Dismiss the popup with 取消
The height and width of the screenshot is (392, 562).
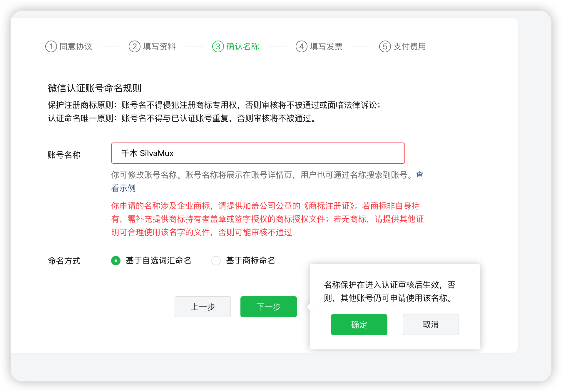(431, 325)
